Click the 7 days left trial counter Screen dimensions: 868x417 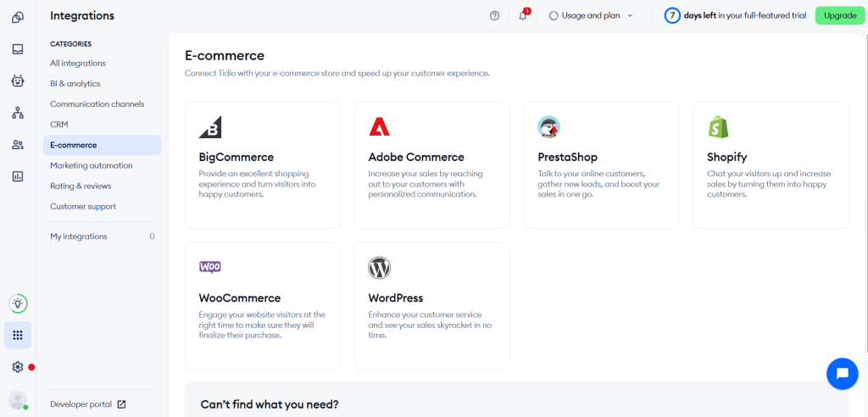click(x=735, y=15)
